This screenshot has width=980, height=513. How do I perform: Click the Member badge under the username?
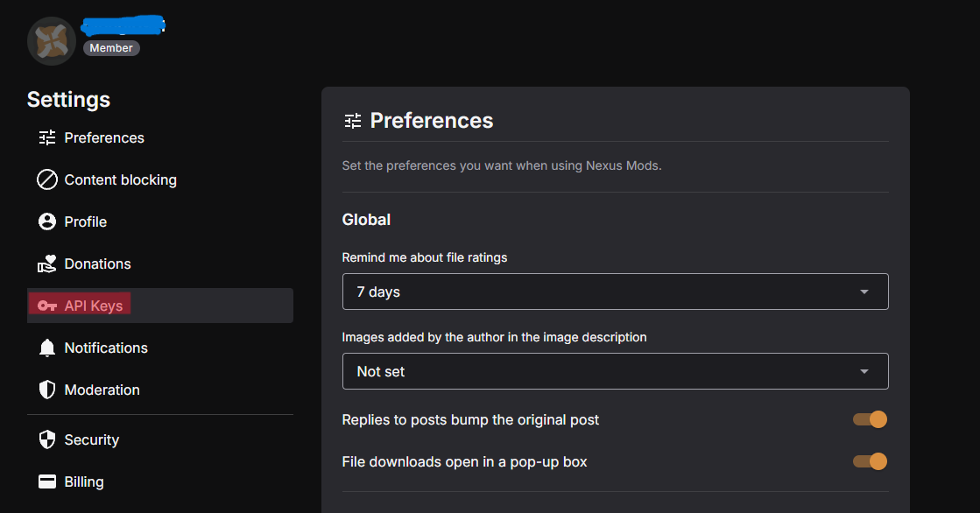tap(111, 48)
